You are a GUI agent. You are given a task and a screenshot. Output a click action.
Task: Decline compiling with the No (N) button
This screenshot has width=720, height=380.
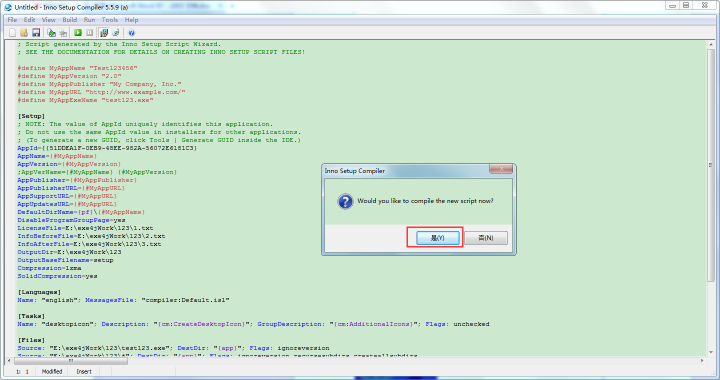tap(486, 238)
